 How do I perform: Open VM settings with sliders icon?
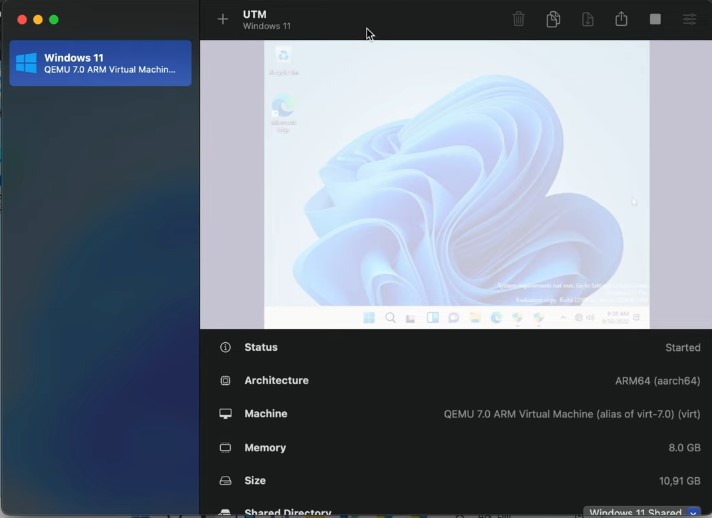(x=689, y=19)
